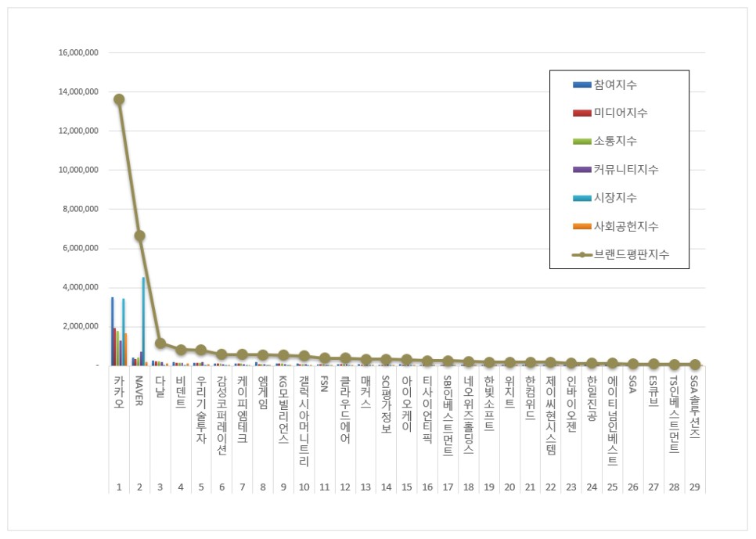Select the 인바이오젠 axis label
Viewport: 756px width, 539px height.
point(571,404)
